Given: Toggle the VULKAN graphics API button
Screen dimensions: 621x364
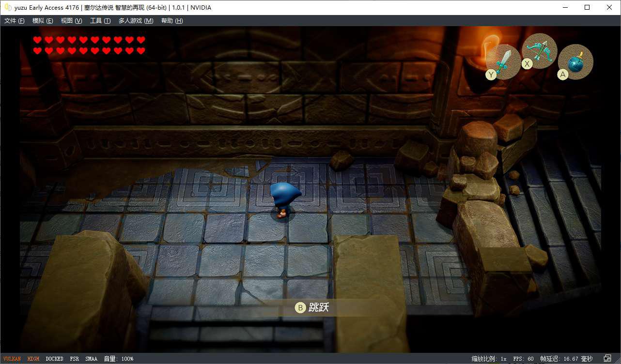Looking at the screenshot, I should point(12,359).
